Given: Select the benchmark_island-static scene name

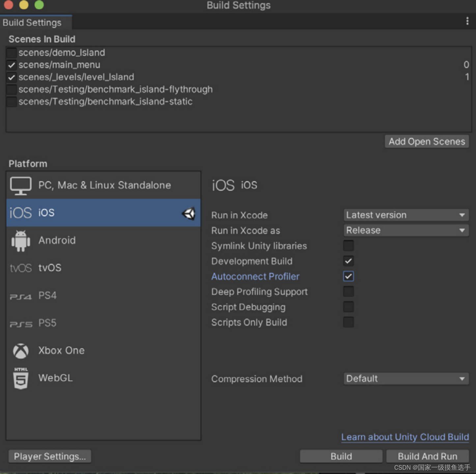Looking at the screenshot, I should coord(105,102).
